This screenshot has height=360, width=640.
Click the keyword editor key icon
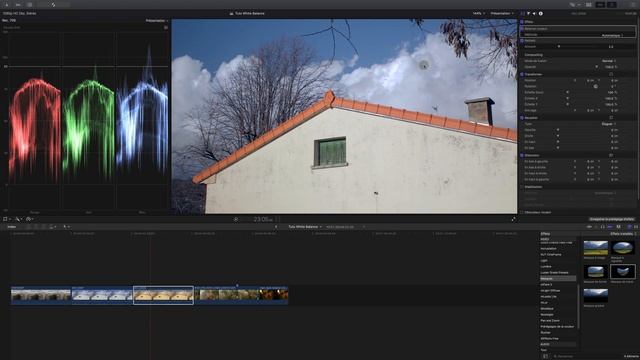coord(18,4)
